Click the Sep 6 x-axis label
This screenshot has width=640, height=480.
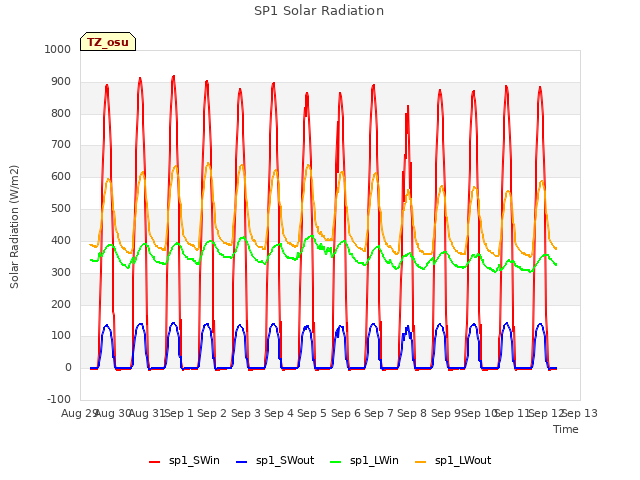click(346, 413)
